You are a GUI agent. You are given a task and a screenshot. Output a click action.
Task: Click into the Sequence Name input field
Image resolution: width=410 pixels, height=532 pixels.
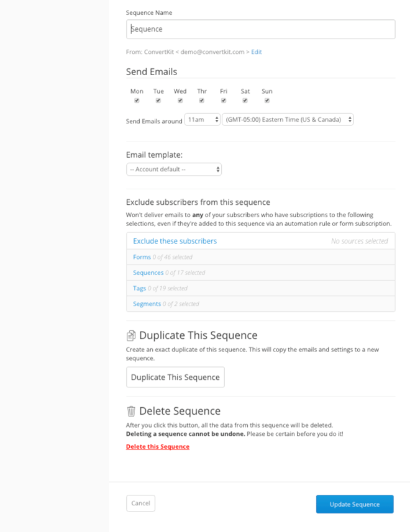(x=260, y=29)
